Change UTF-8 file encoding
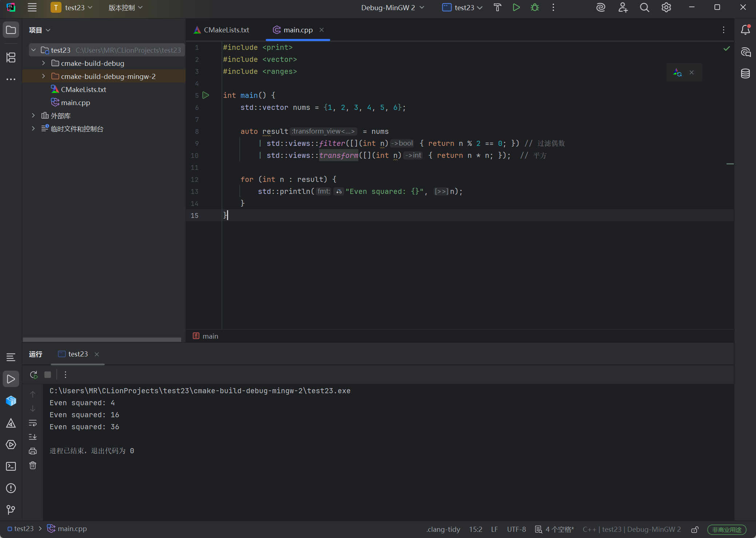Screen dimensions: 756x538 (x=517, y=530)
